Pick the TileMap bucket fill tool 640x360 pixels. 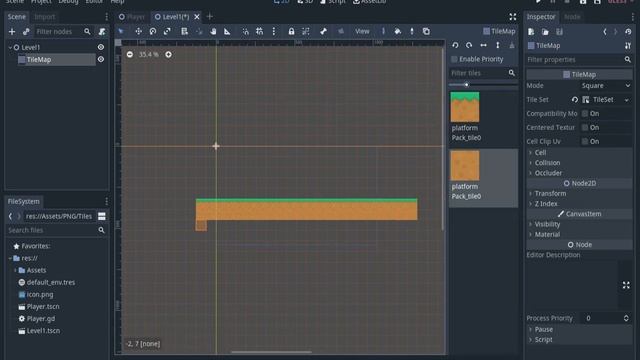[398, 31]
